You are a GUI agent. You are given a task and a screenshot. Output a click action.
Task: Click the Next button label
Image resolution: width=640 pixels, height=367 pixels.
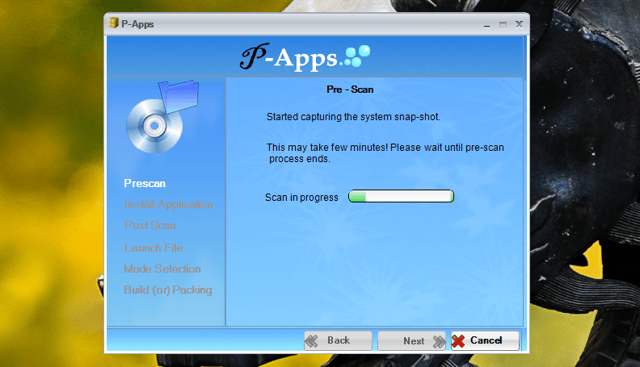pos(413,341)
